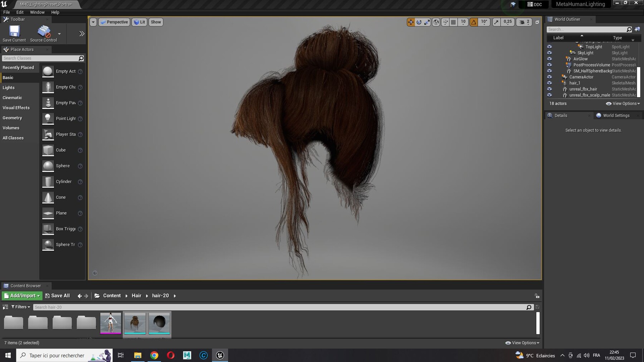Viewport: 644px width, 362px height.
Task: Select Plane actor icon
Action: [x=48, y=213]
